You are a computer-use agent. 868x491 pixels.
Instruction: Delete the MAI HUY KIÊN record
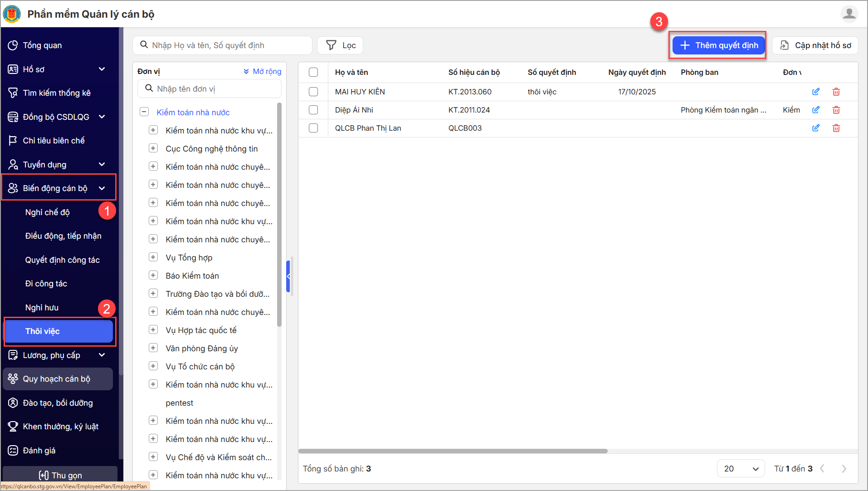point(836,92)
